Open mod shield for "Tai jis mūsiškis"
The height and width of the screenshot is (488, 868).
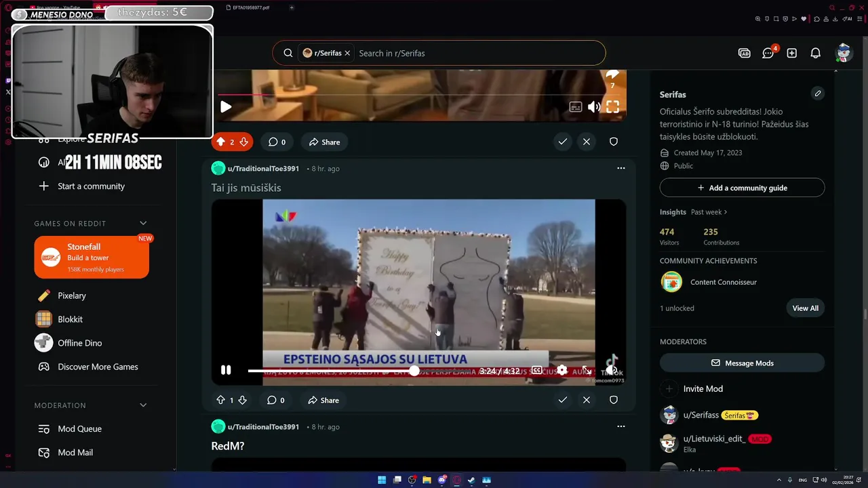pyautogui.click(x=614, y=400)
